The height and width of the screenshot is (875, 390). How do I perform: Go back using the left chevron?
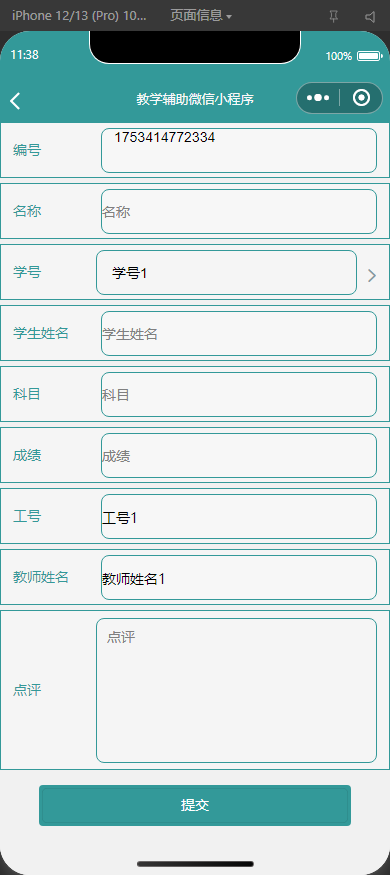click(x=15, y=100)
